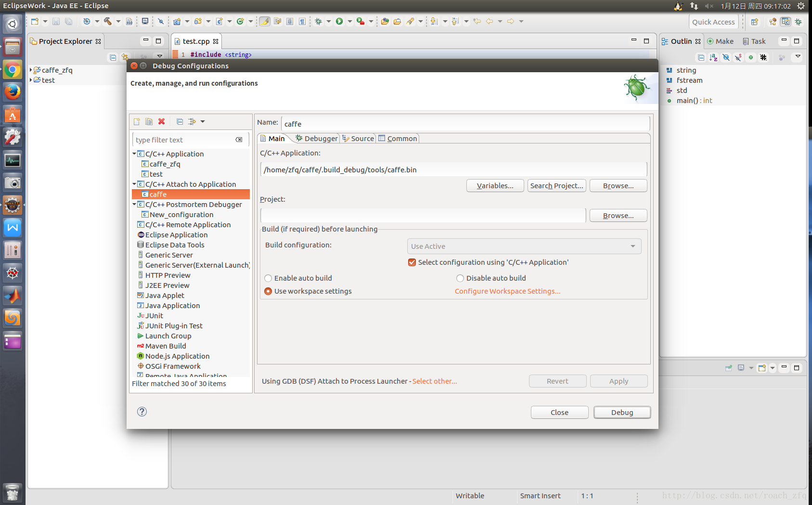Open Trash from the launcher

pos(13,492)
